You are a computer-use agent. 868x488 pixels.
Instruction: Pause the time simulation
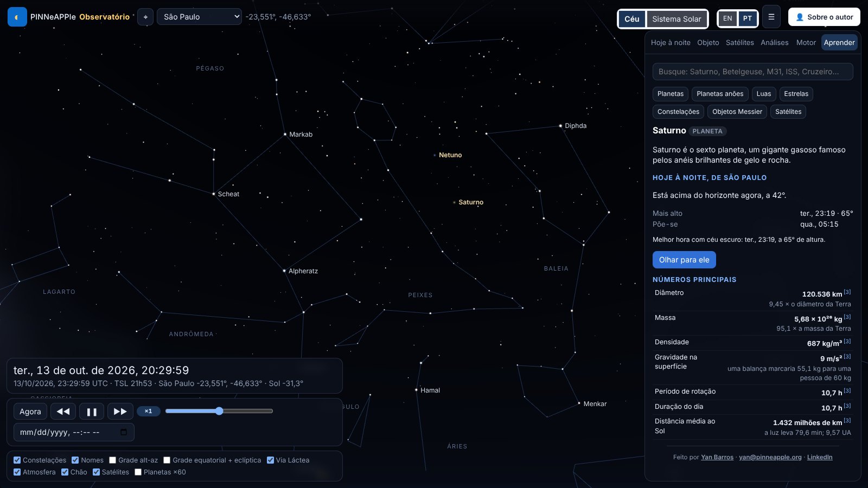point(92,412)
